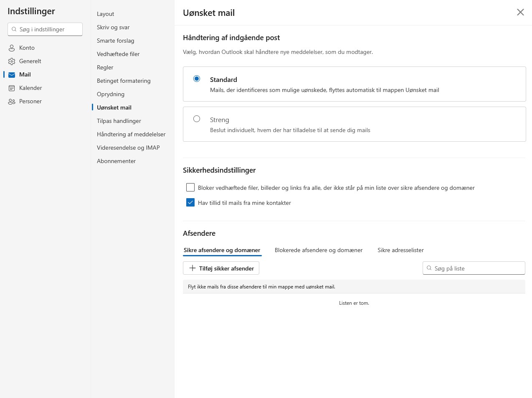
Task: Enable Bloker vedhæftede filer checkbox
Action: point(190,187)
